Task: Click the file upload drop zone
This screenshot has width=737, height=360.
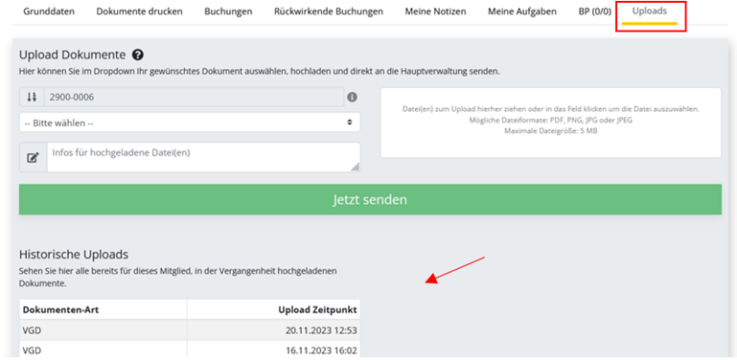Action: click(551, 123)
